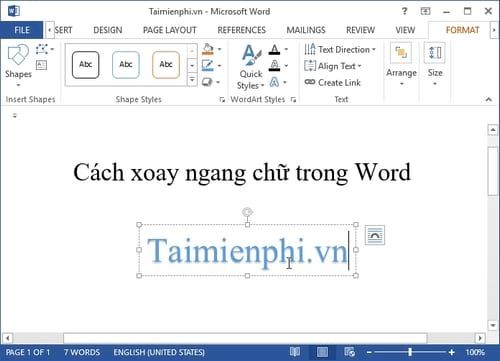Open the Shape Outline dropdown arrow
This screenshot has width=500, height=361.
(219, 65)
